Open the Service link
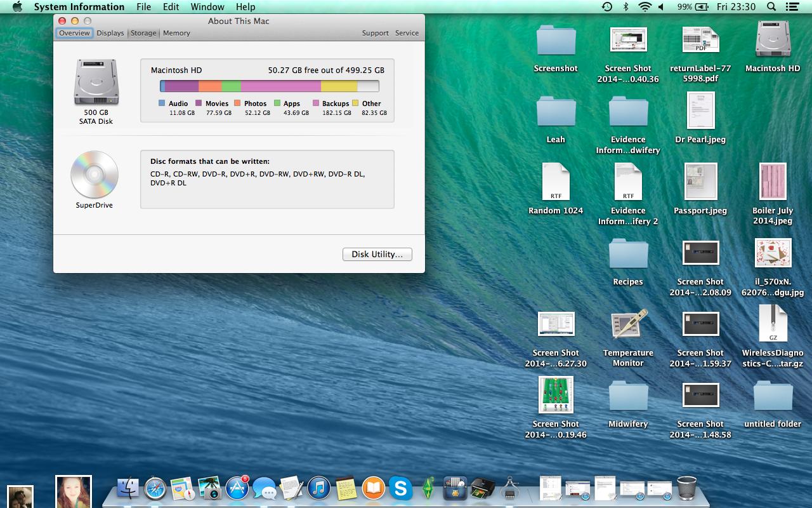Viewport: 812px width, 508px height. pyautogui.click(x=407, y=33)
